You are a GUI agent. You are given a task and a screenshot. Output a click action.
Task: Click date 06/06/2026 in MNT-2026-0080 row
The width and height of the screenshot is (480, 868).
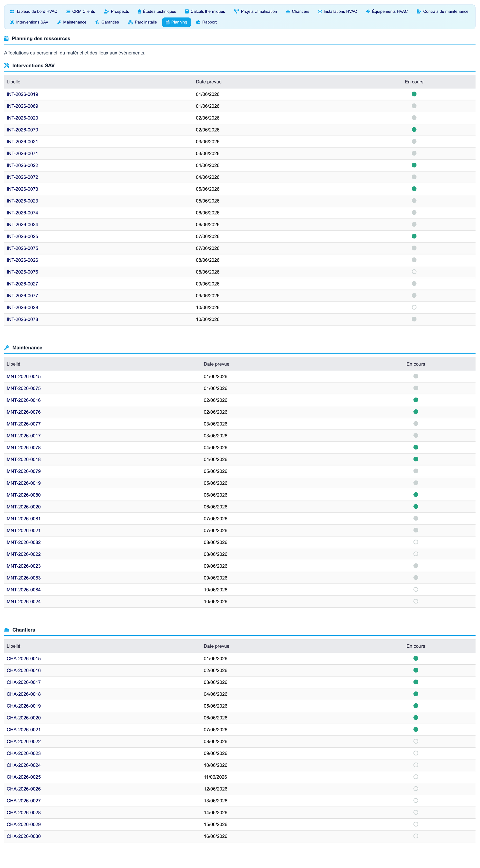pos(216,495)
